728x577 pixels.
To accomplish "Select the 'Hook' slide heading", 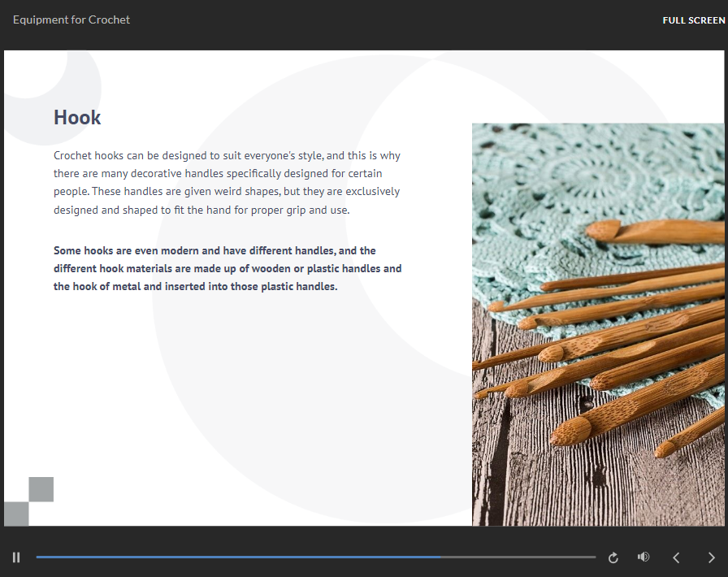I will [x=77, y=118].
